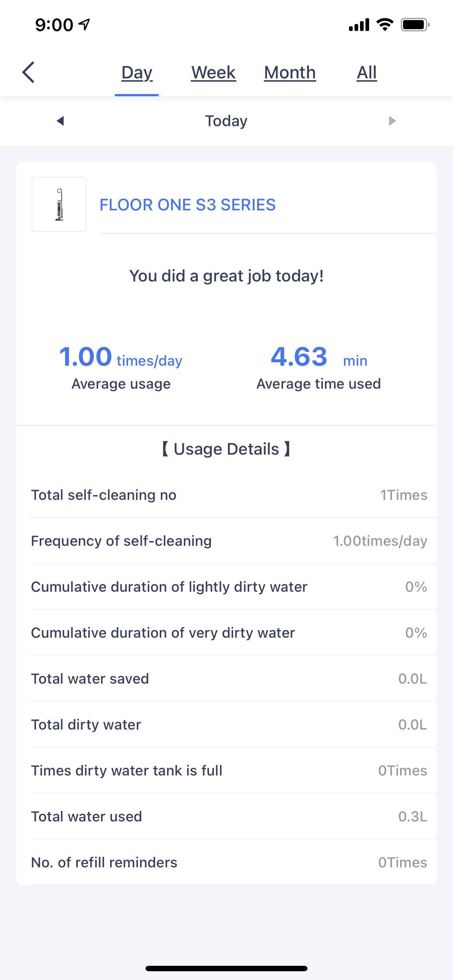Tap the battery status icon
The height and width of the screenshot is (980, 453).
tap(415, 25)
